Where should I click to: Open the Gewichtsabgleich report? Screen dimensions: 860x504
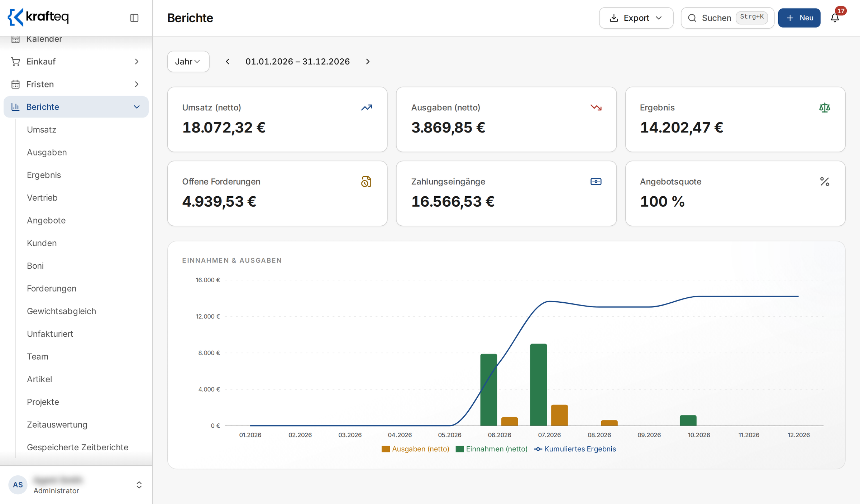[x=62, y=311]
